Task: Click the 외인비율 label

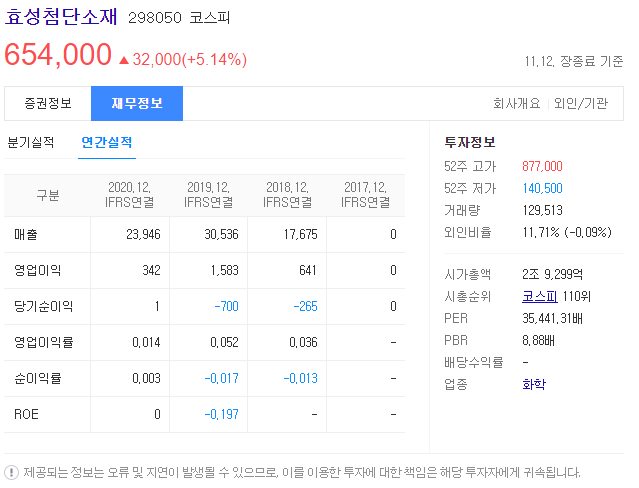Action: coord(467,232)
